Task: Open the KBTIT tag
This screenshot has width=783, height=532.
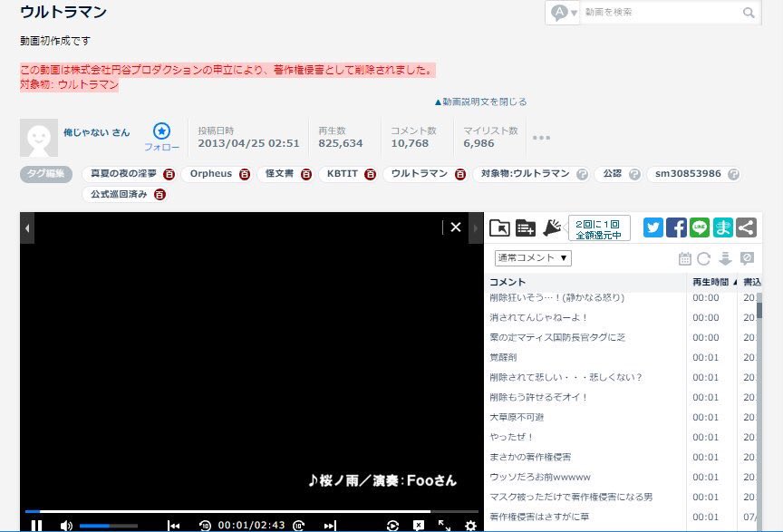Action: [x=342, y=174]
